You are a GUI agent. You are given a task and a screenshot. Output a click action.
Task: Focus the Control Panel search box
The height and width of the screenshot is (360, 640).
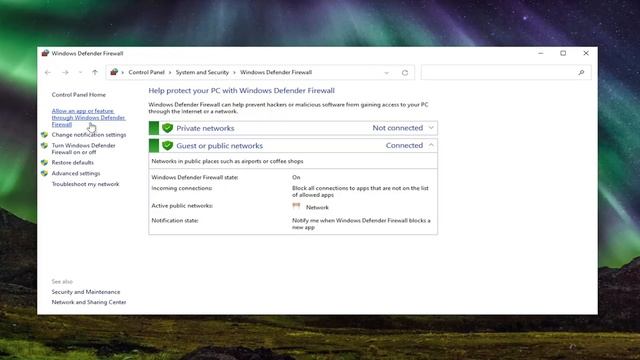pos(506,73)
